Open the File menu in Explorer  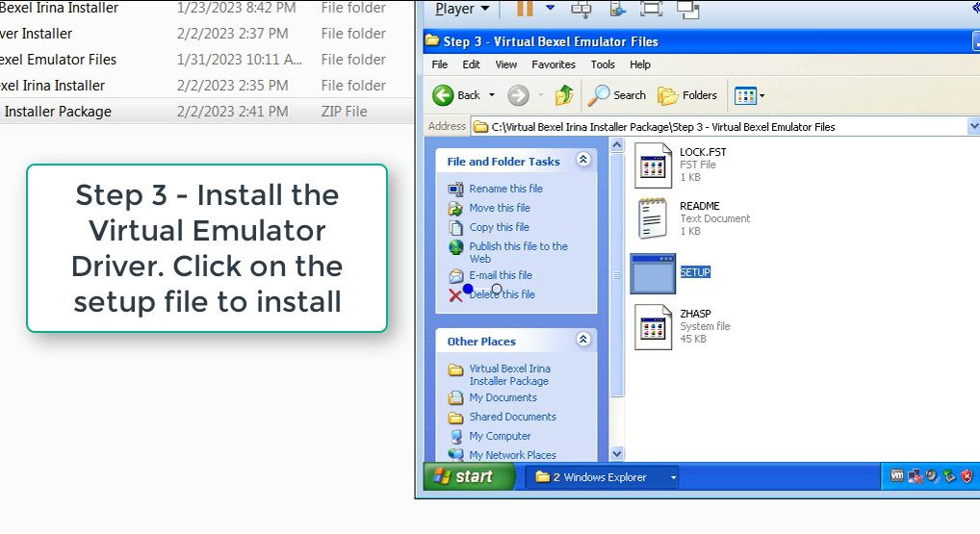(439, 64)
